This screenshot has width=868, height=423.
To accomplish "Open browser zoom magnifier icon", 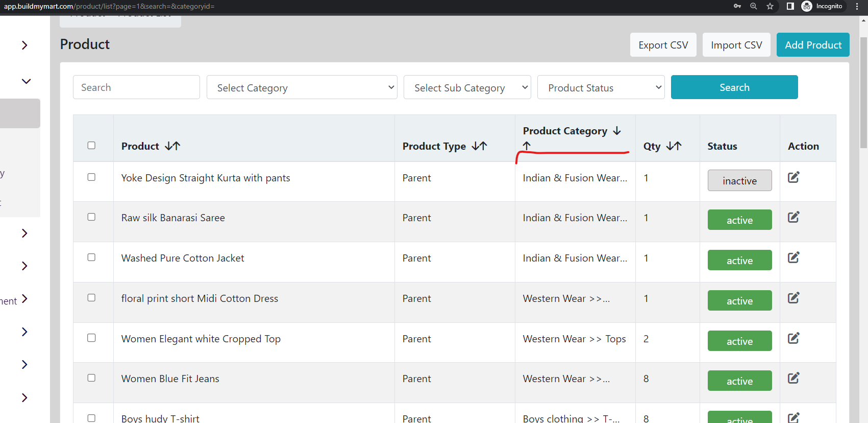I will (x=754, y=6).
